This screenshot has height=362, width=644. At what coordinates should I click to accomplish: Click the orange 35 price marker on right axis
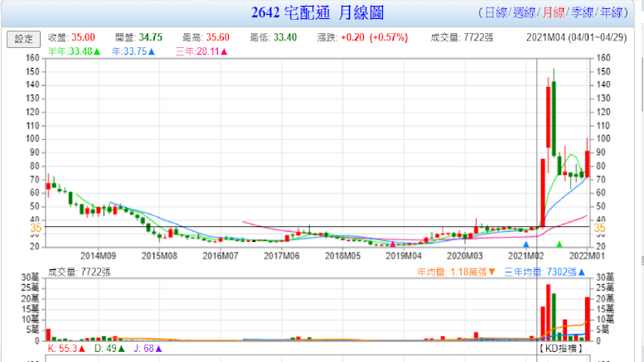(x=599, y=228)
